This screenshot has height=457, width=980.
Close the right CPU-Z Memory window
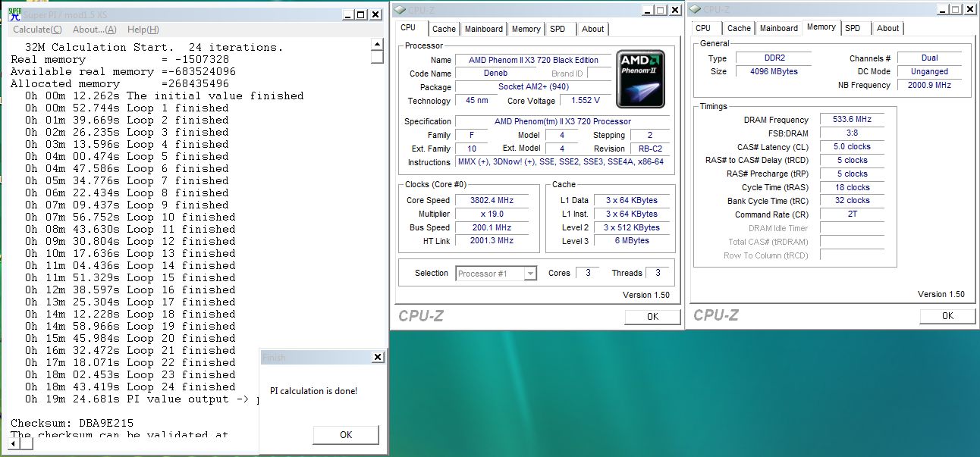click(x=969, y=9)
